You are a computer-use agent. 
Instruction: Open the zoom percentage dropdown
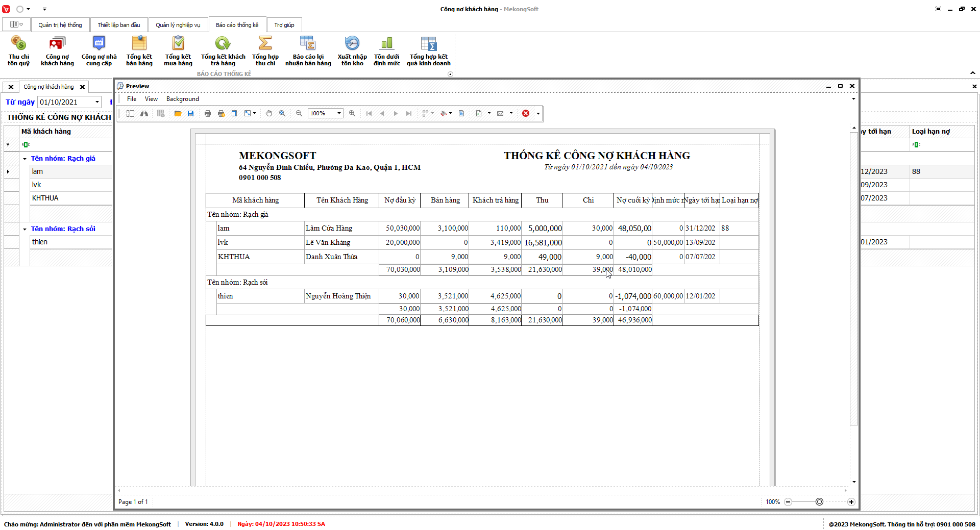click(x=339, y=113)
